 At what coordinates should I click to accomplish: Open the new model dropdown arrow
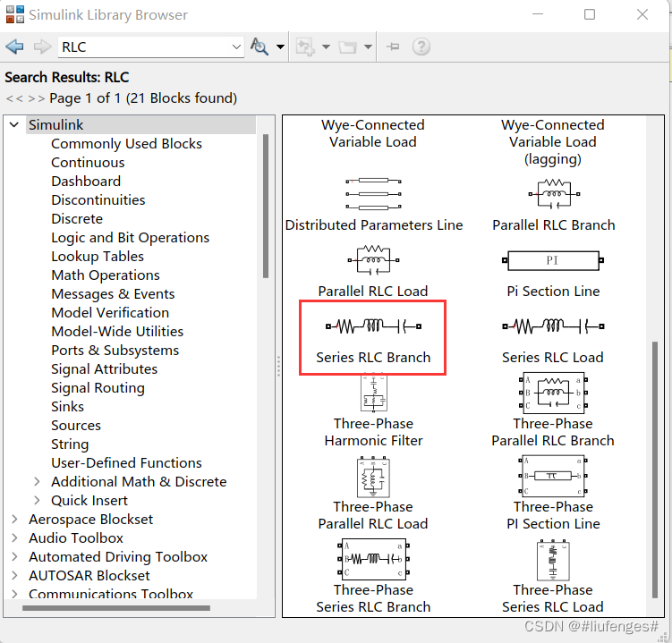[326, 47]
